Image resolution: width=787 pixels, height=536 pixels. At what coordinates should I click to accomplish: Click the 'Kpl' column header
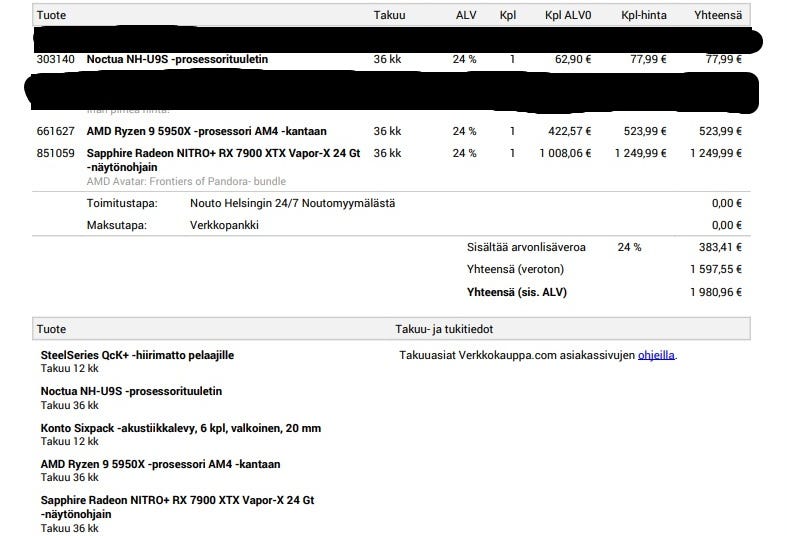[508, 15]
